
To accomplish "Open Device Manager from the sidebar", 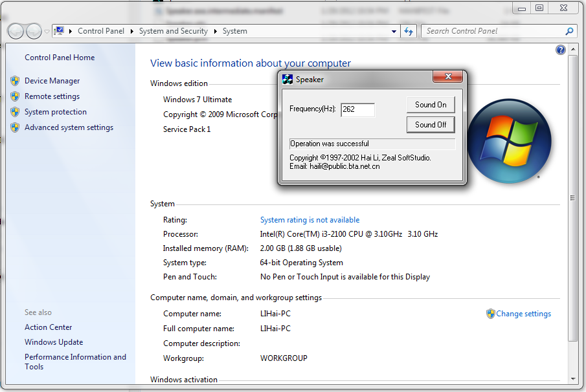I will [x=52, y=81].
